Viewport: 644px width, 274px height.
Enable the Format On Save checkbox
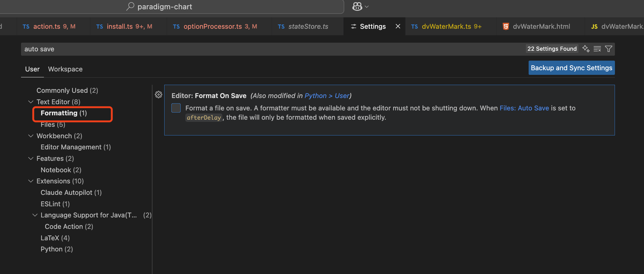pyautogui.click(x=176, y=108)
